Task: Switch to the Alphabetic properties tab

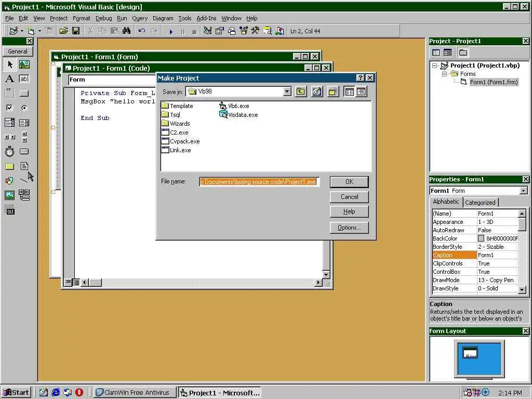Action: tap(446, 202)
